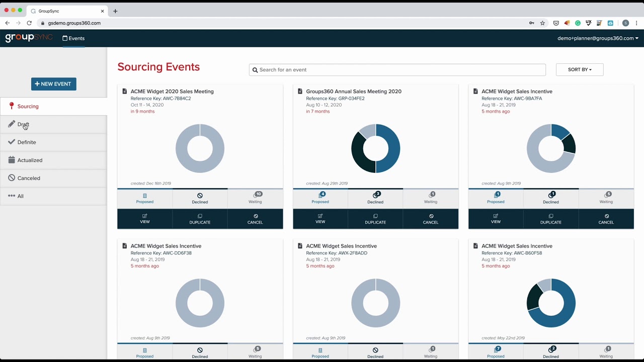
Task: Select the Sourcing sidebar tab
Action: (x=53, y=106)
